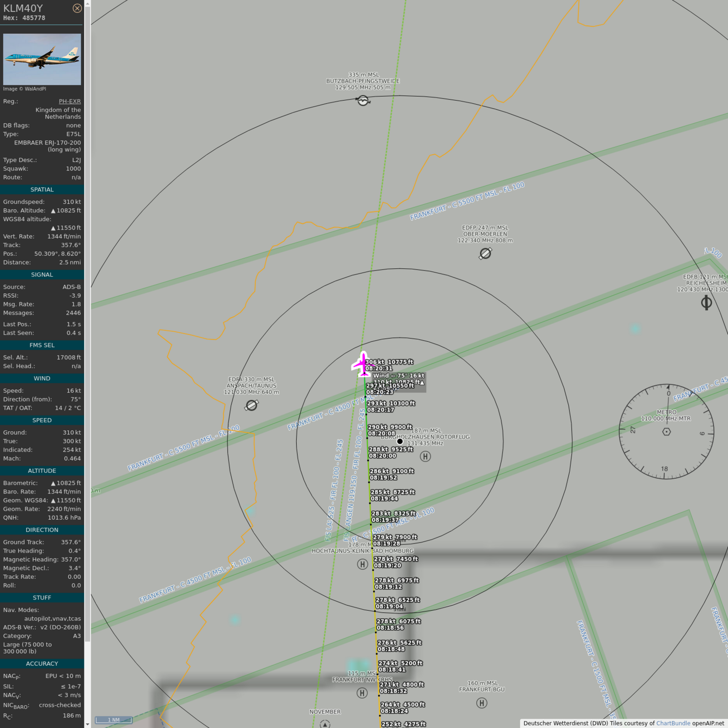Viewport: 728px width, 728px height.
Task: Click the sidebar scroll-down arrow
Action: coord(87,724)
